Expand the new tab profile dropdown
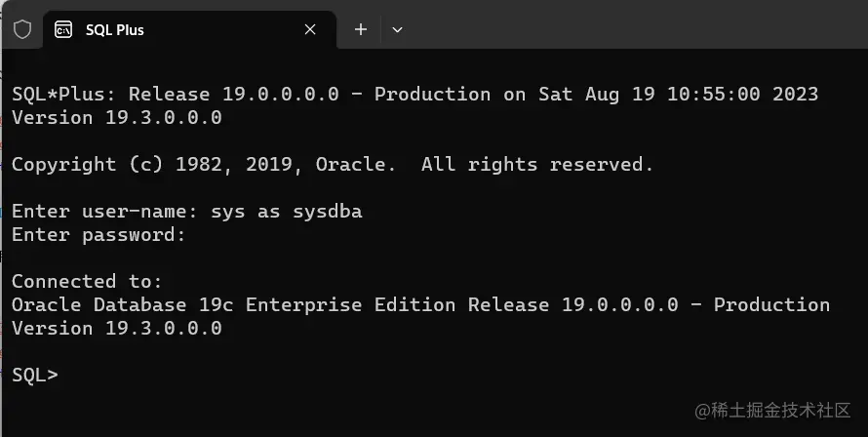The height and width of the screenshot is (437, 868). point(397,29)
